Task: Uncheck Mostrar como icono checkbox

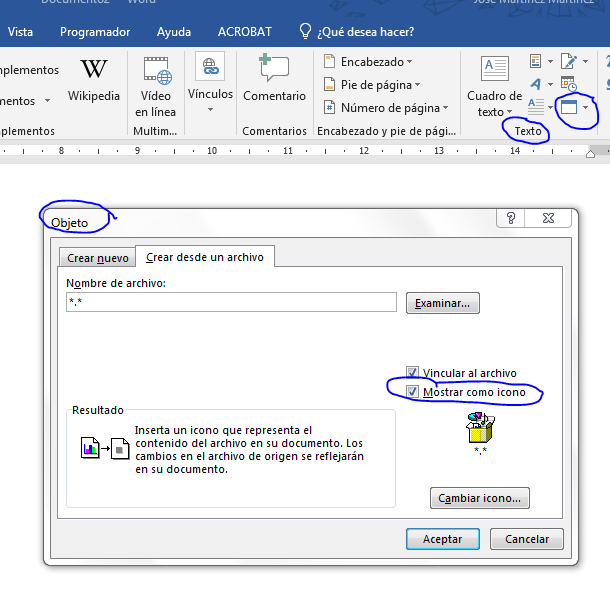Action: click(412, 391)
